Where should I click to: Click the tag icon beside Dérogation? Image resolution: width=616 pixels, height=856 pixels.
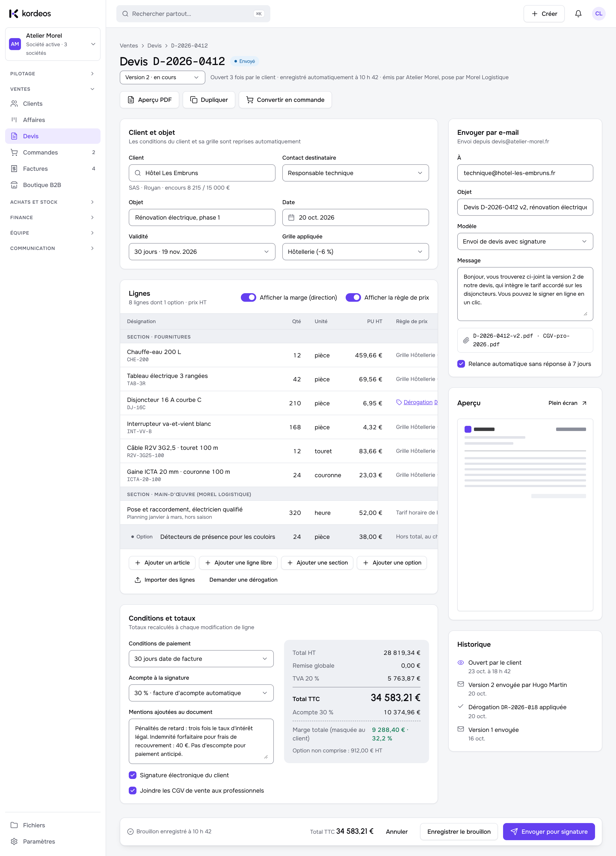[399, 402]
